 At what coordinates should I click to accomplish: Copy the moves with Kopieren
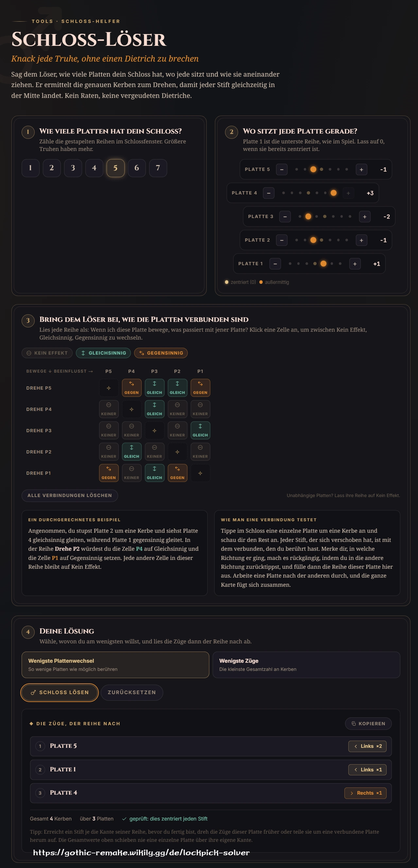tap(368, 724)
